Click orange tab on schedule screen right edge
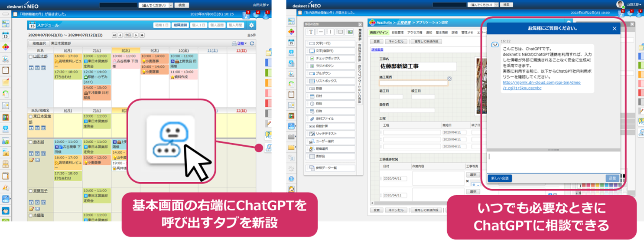 [268, 82]
